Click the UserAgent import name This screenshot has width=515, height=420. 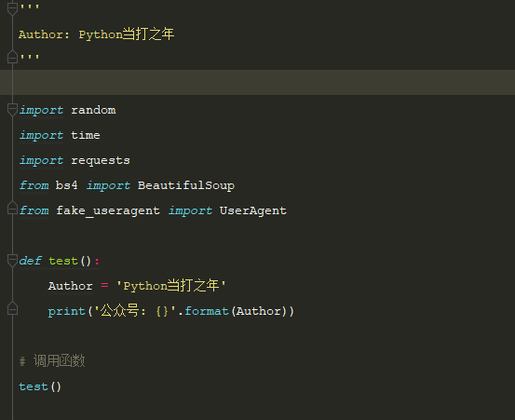pyautogui.click(x=253, y=210)
